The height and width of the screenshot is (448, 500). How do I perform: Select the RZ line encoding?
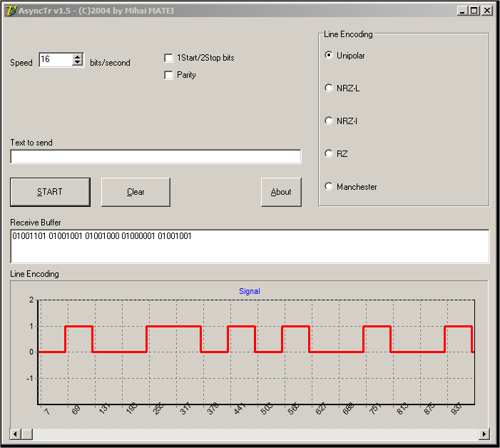329,153
